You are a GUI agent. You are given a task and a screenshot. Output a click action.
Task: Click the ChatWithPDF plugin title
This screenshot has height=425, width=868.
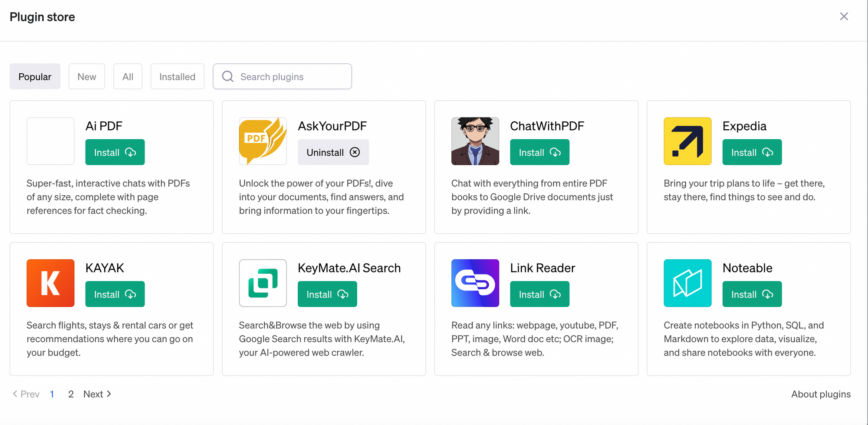[x=547, y=126]
